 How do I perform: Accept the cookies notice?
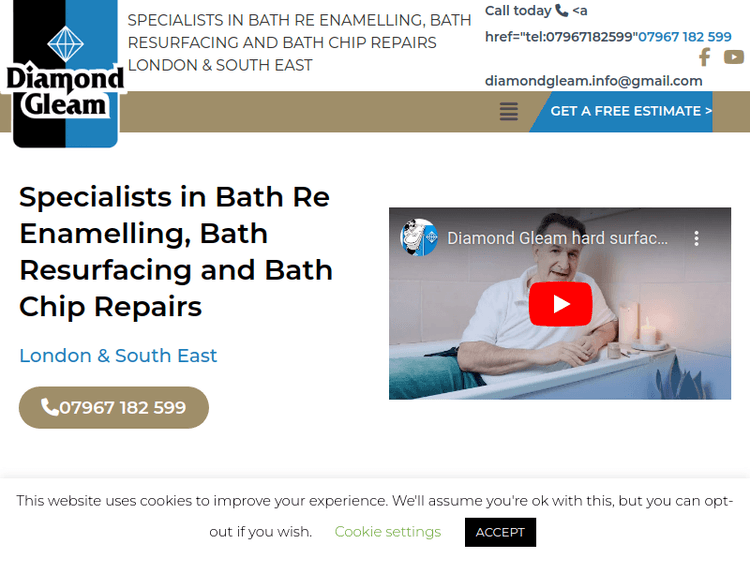point(500,532)
